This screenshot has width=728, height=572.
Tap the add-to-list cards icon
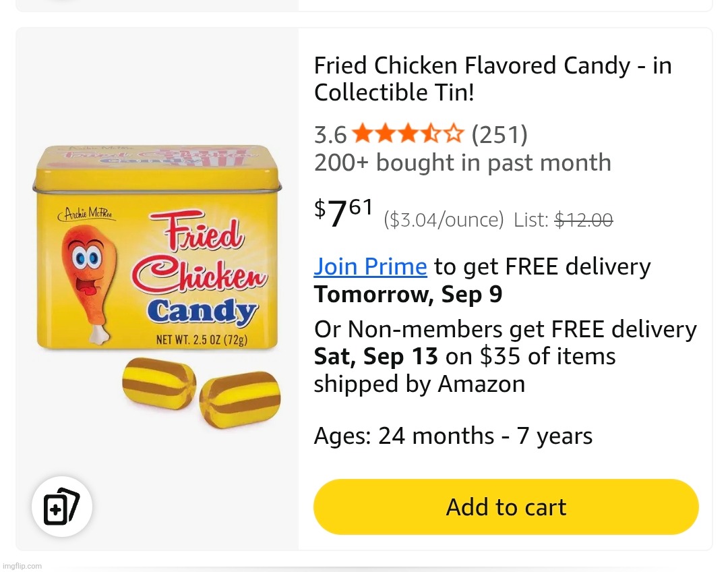[x=61, y=507]
